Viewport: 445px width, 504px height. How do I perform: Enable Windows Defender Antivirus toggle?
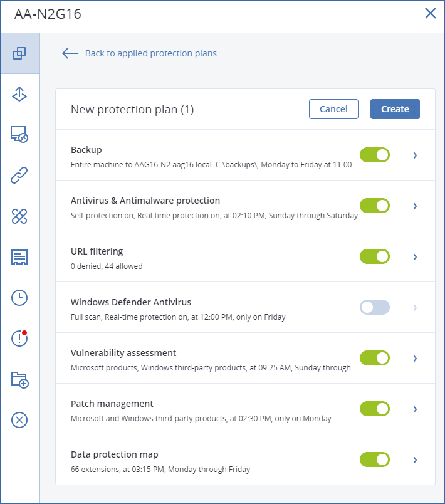coord(374,307)
